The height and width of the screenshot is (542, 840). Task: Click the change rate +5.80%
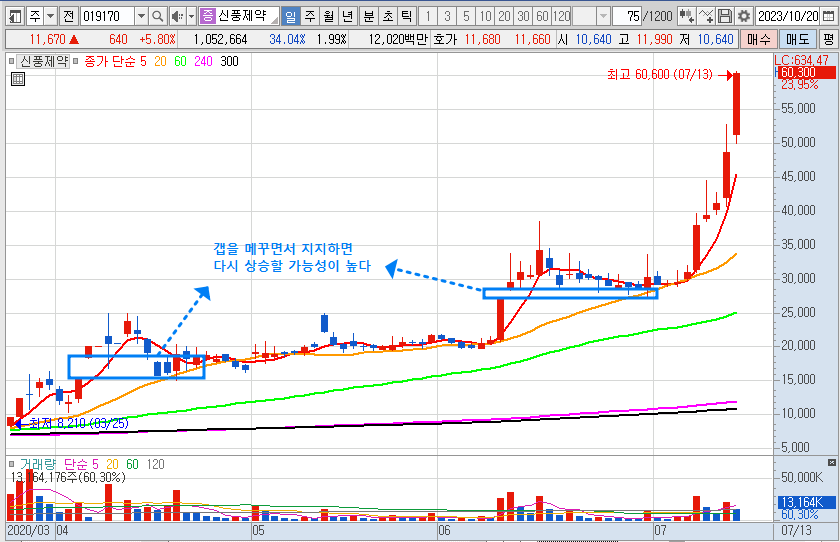[x=157, y=39]
